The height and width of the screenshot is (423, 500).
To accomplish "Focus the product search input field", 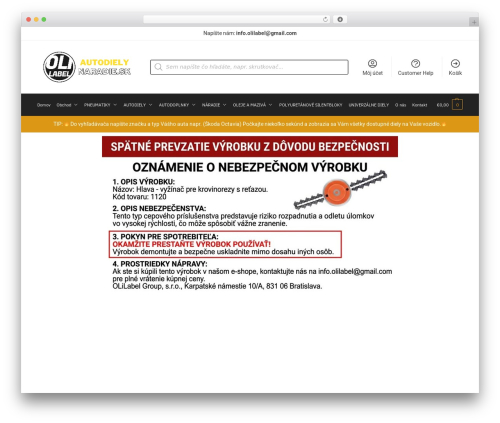I will pos(249,67).
